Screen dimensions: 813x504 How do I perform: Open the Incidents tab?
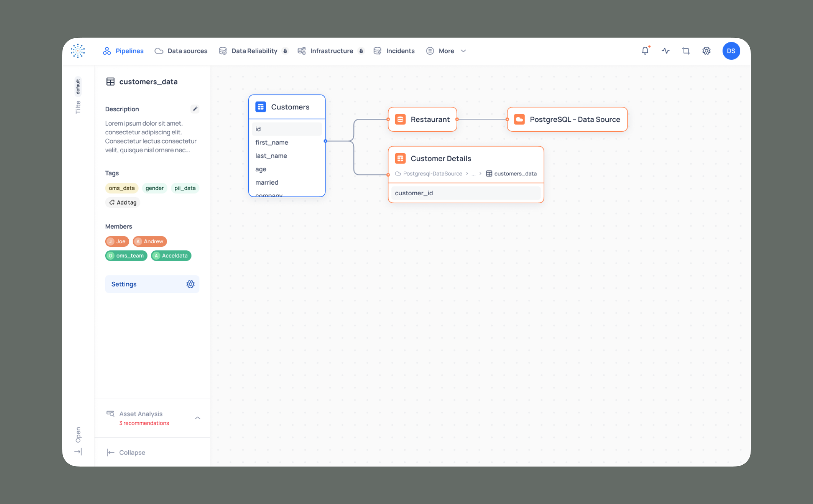394,51
